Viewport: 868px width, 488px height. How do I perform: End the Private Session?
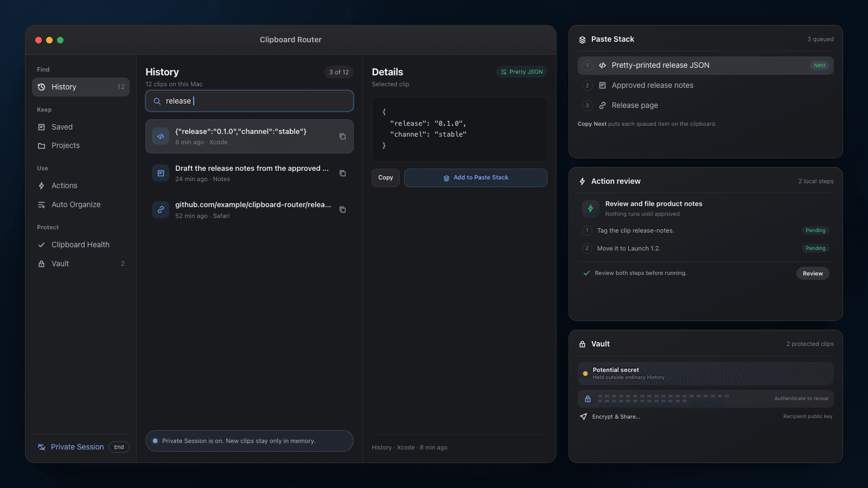[x=119, y=447]
